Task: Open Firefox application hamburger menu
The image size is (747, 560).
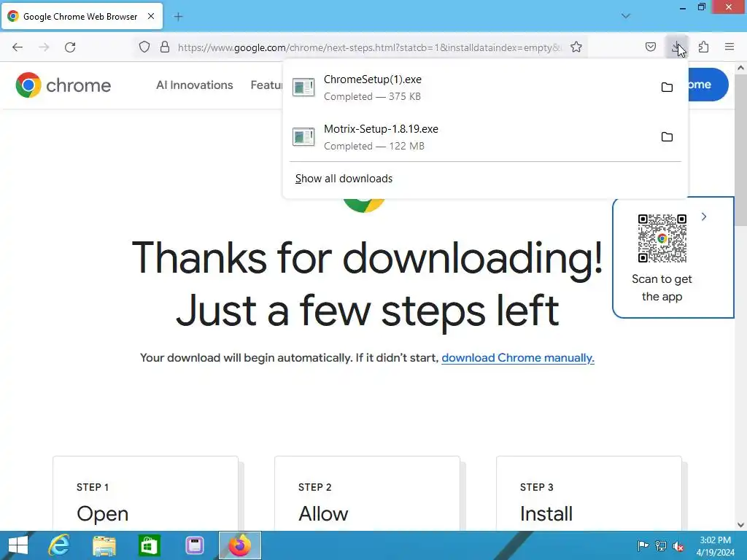Action: coord(729,47)
